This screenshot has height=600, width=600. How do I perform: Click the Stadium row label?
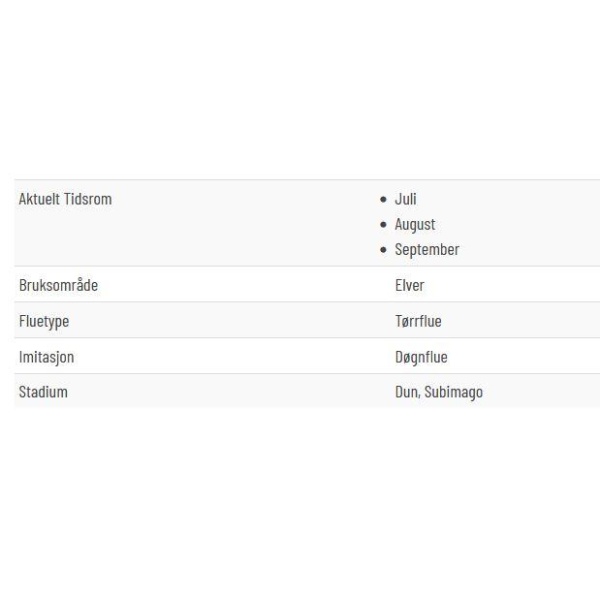pyautogui.click(x=43, y=392)
